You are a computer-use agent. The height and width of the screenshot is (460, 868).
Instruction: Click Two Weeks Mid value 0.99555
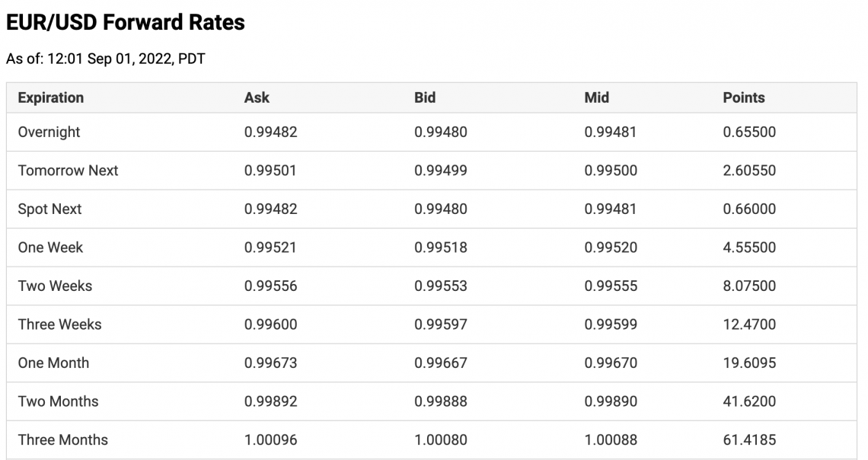[611, 286]
